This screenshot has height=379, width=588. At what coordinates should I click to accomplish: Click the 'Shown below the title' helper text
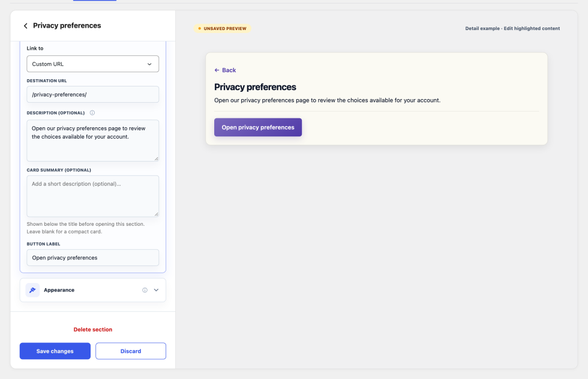(85, 228)
